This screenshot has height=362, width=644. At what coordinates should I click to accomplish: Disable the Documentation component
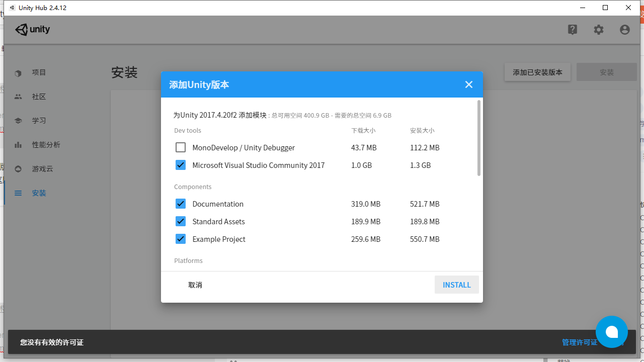point(180,203)
